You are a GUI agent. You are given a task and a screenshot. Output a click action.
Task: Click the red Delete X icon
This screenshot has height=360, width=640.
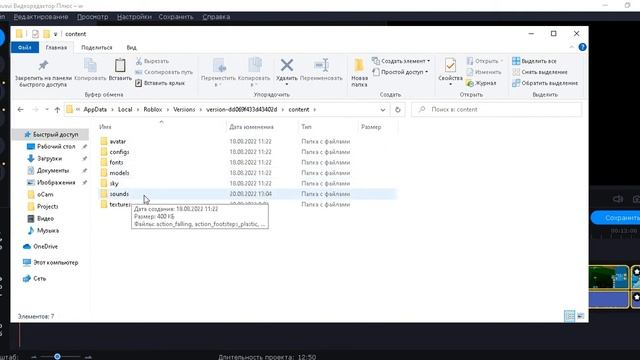(x=287, y=64)
